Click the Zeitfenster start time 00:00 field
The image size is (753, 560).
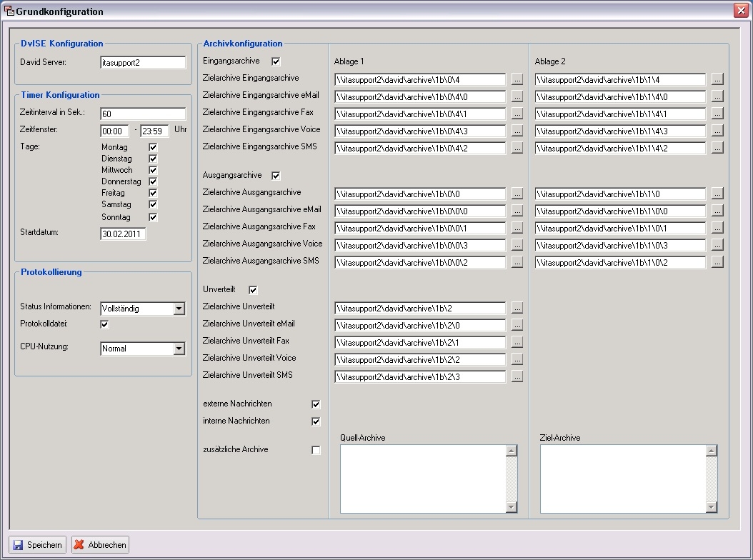[114, 131]
